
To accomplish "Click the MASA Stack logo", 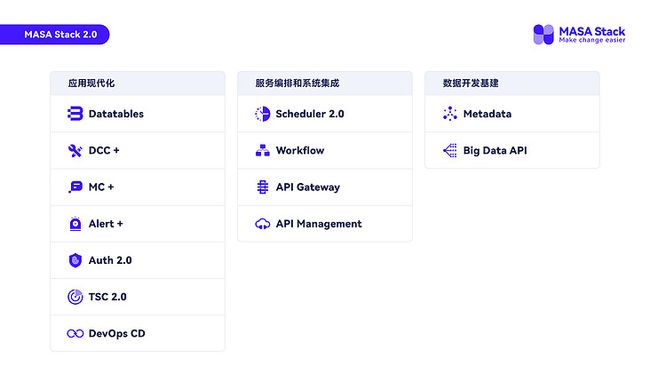I will (x=579, y=34).
